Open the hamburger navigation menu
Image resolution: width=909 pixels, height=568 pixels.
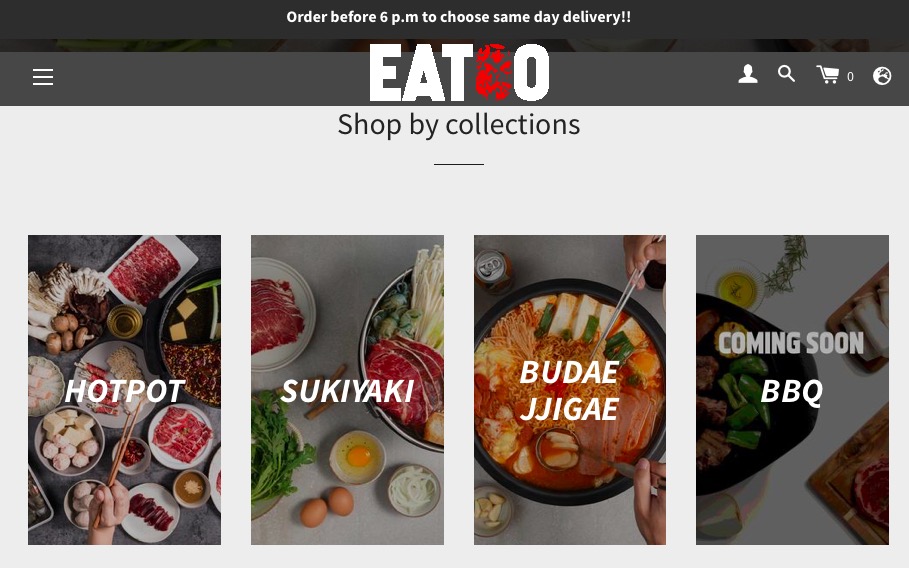[x=43, y=77]
